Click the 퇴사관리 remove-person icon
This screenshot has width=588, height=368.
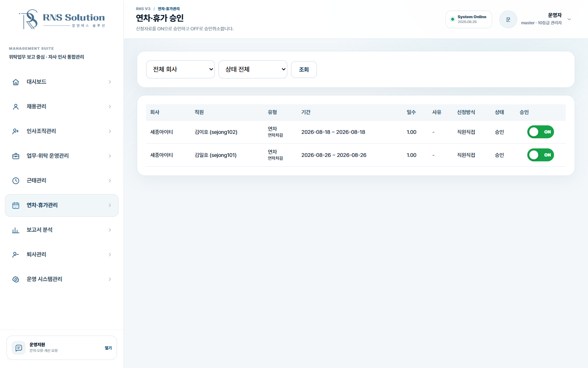pyautogui.click(x=16, y=255)
